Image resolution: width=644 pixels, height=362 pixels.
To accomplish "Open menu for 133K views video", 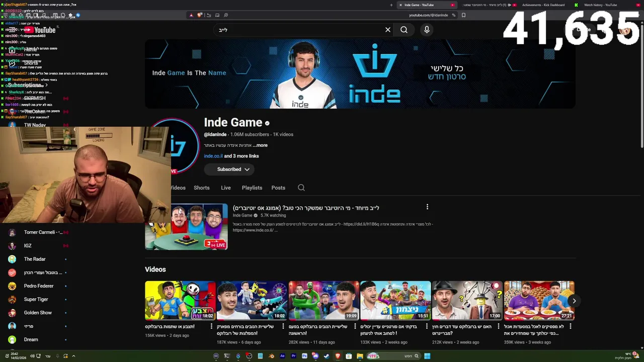I will coord(428,326).
